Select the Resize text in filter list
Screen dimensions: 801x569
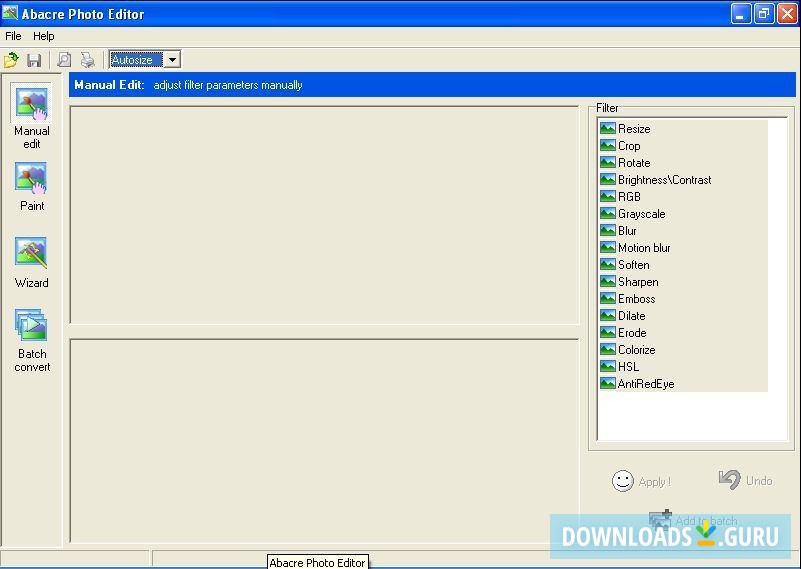point(634,129)
